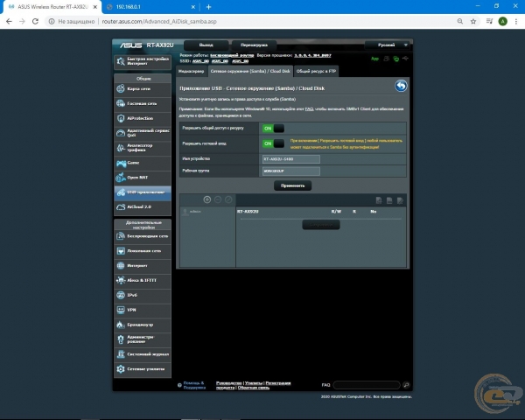Click the rename folder icon in share toolbar

(x=400, y=200)
